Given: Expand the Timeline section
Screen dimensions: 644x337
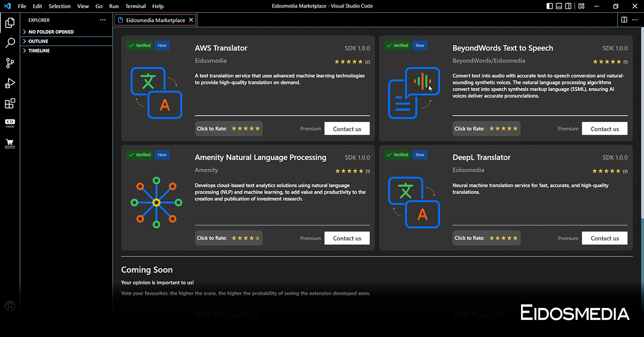Looking at the screenshot, I should pyautogui.click(x=67, y=50).
